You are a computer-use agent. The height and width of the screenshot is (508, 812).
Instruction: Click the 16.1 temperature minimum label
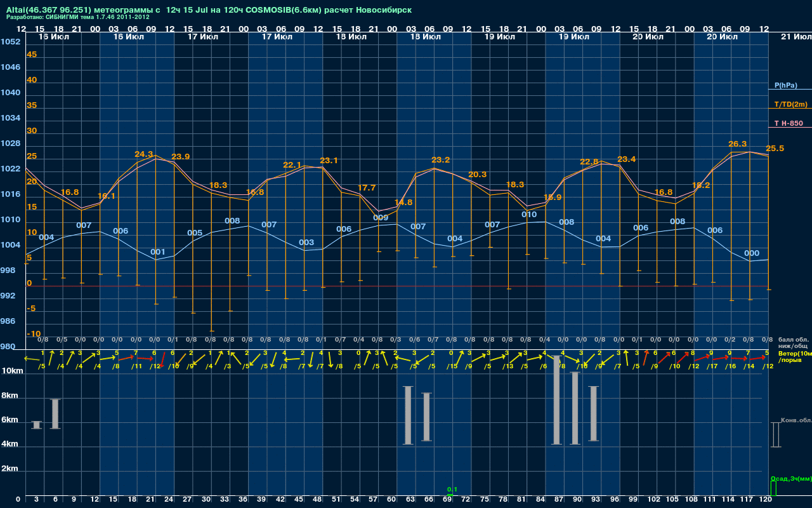107,196
